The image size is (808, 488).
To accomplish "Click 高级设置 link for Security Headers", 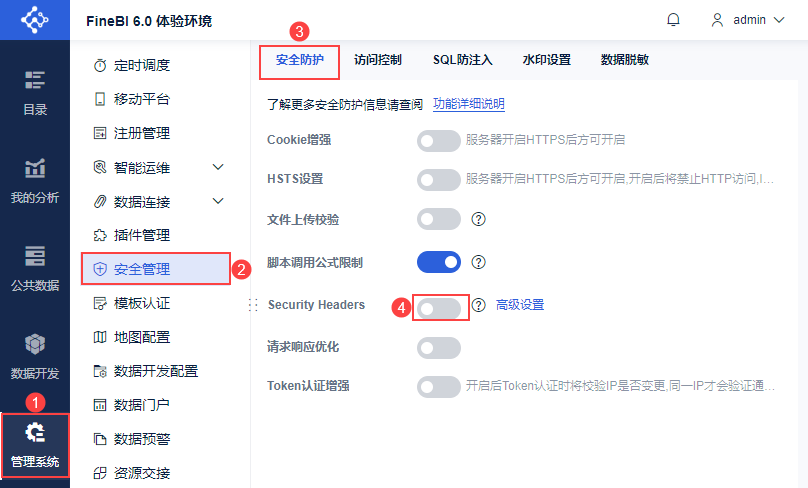I will (520, 305).
